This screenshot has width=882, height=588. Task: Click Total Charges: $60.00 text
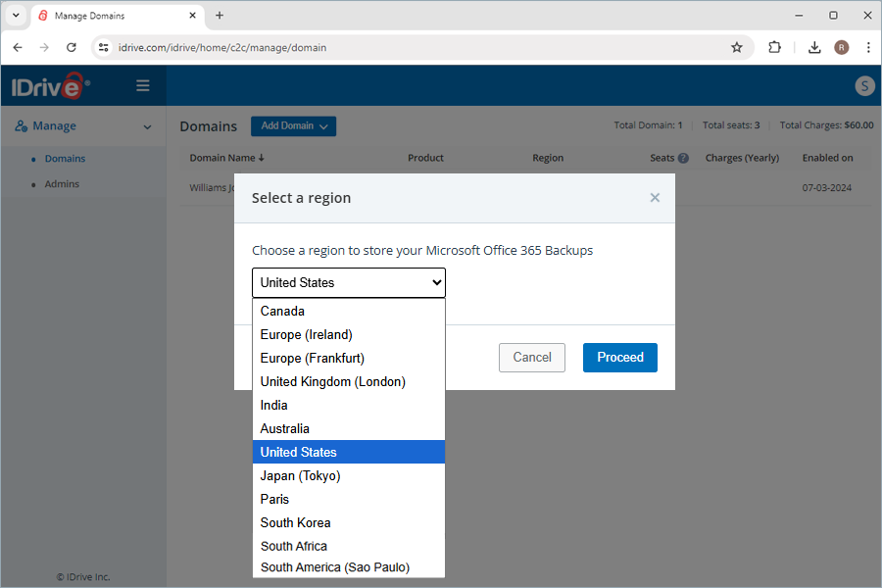[x=826, y=125]
